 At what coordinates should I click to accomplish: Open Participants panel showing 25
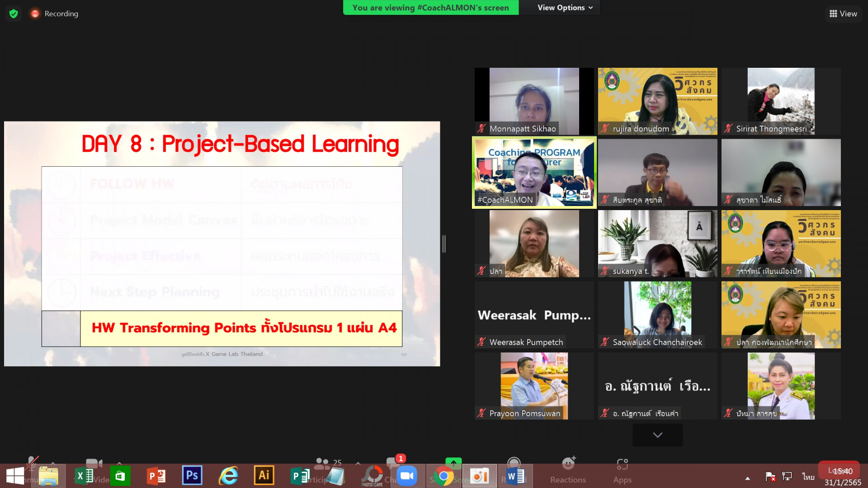328,463
